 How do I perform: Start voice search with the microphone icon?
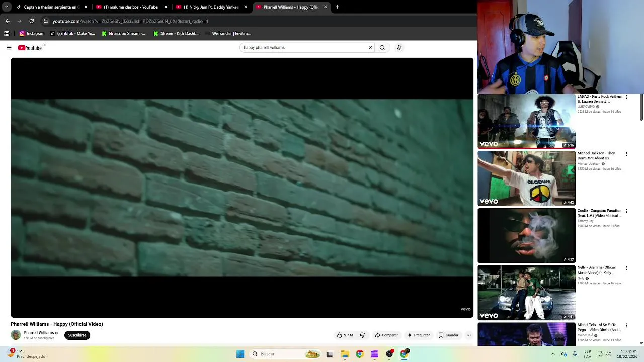[399, 47]
